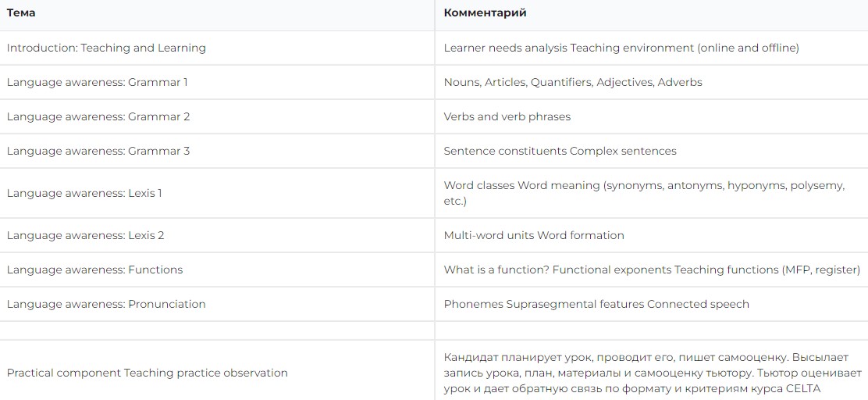868x400 pixels.
Task: Select "Introduction: Teaching and Learning" topic cell
Action: click(106, 48)
